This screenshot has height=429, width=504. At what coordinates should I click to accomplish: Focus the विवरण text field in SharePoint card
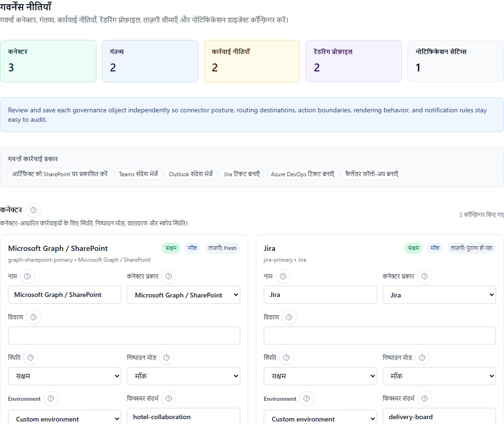point(124,335)
